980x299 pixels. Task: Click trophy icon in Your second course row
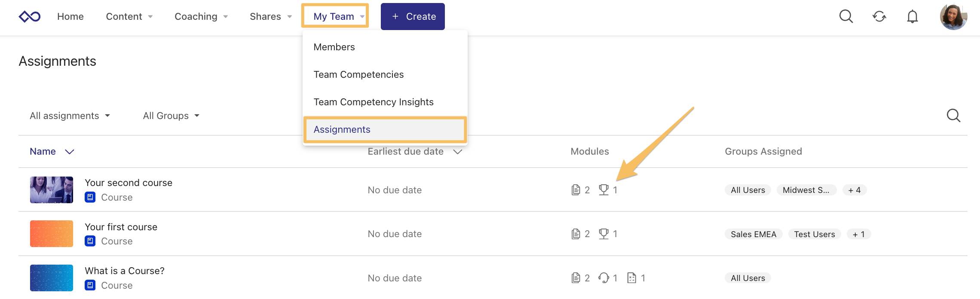click(x=603, y=189)
